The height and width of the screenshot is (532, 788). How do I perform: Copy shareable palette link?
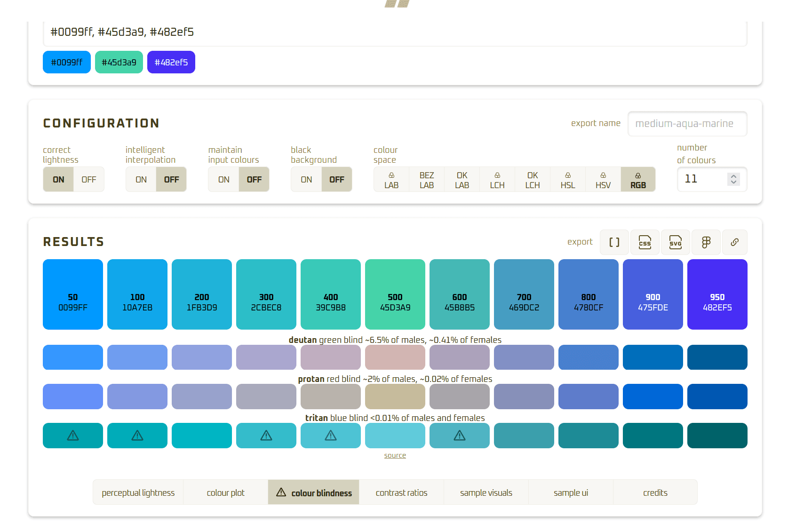click(735, 242)
